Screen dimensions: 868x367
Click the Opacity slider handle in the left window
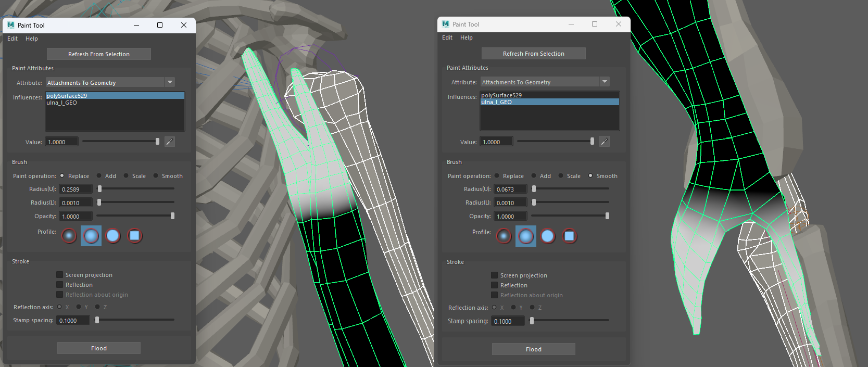172,216
